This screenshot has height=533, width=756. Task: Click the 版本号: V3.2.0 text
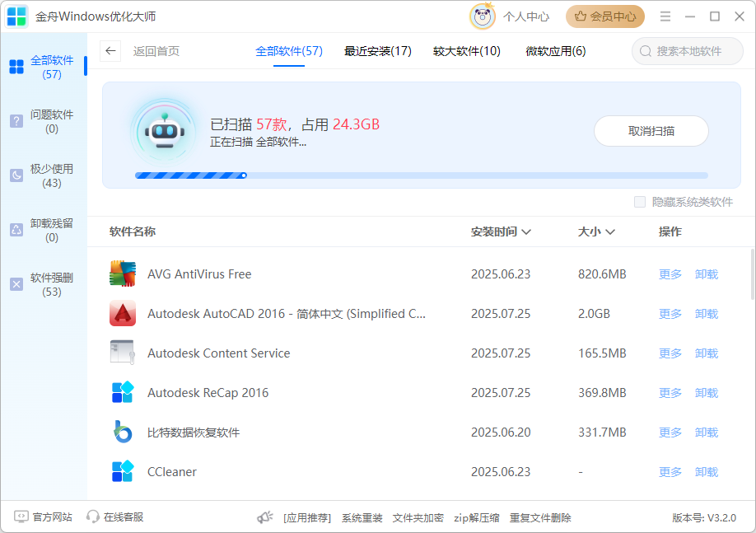[x=704, y=518]
